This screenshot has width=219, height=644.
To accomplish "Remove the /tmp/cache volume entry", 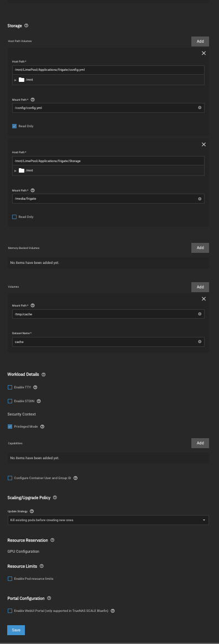I will tap(204, 299).
